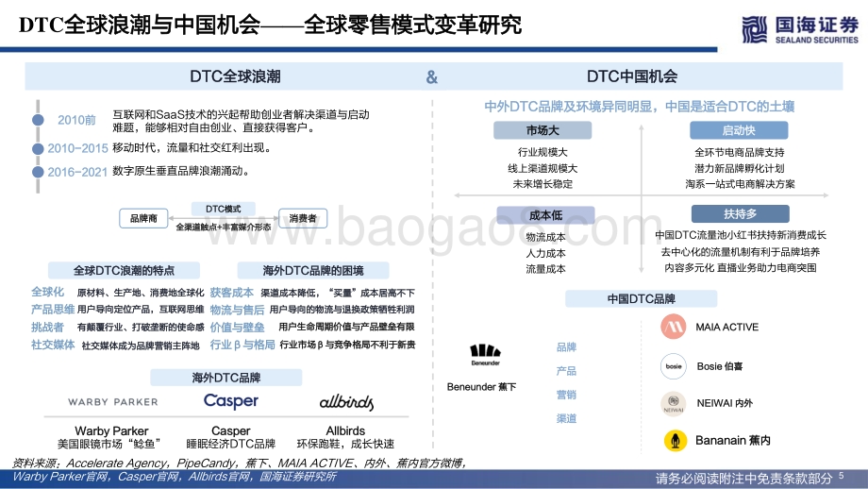Click the 全球DTC浪潮的特点 heading
Viewport: 868px width, 489px height.
(x=124, y=270)
